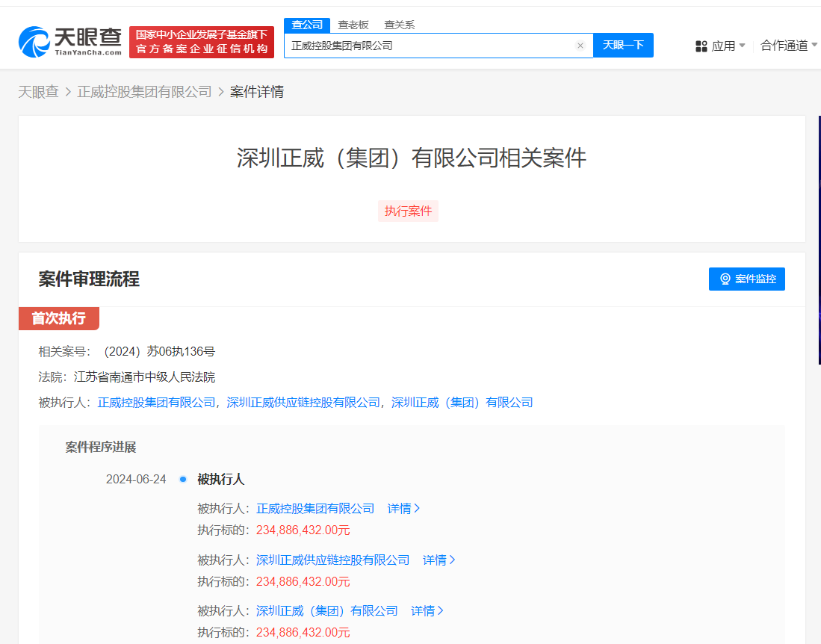Switch to the 查关系 search tab
Image resolution: width=821 pixels, height=644 pixels.
pos(399,25)
